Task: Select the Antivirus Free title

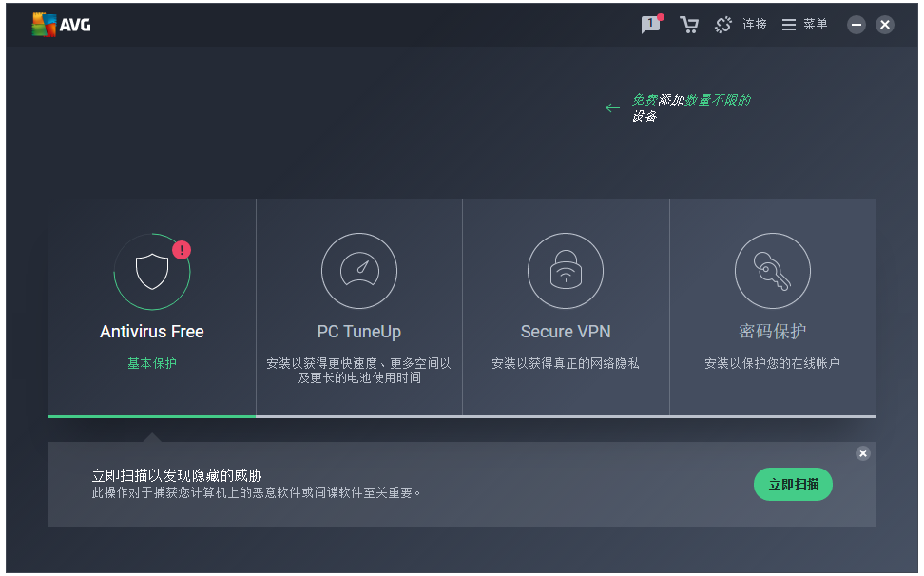Action: point(152,332)
